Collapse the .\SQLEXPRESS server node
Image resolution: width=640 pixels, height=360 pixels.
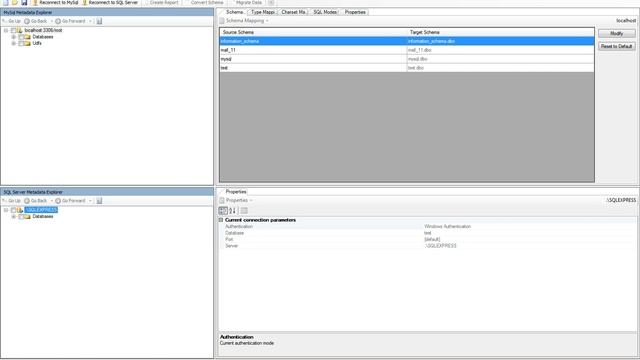[6, 210]
